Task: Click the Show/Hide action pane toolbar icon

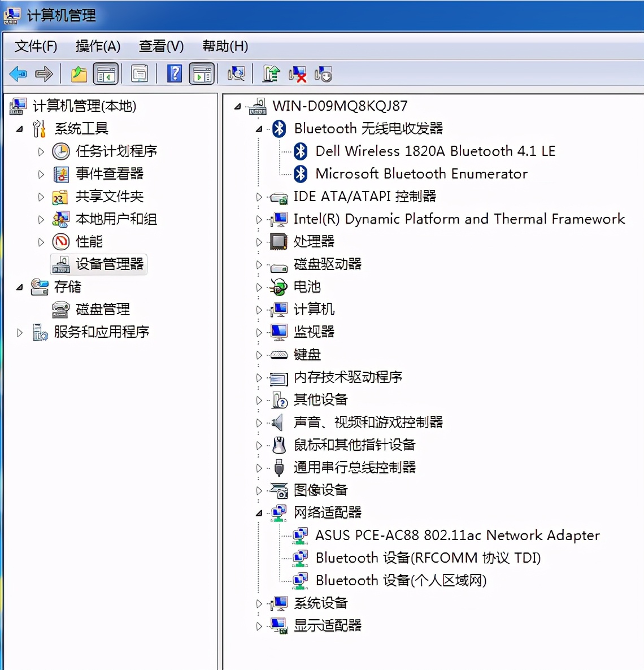Action: coord(202,73)
